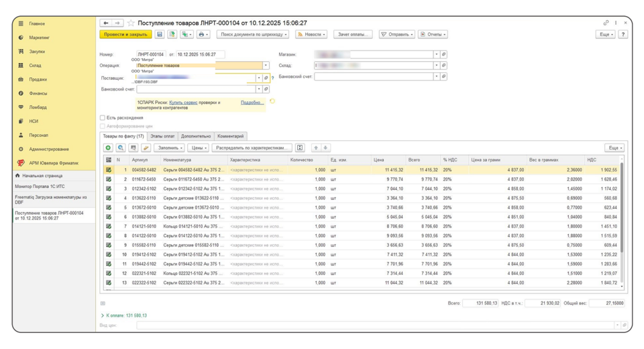
Task: Click the open icon beside Магазин field
Action: pos(444,54)
